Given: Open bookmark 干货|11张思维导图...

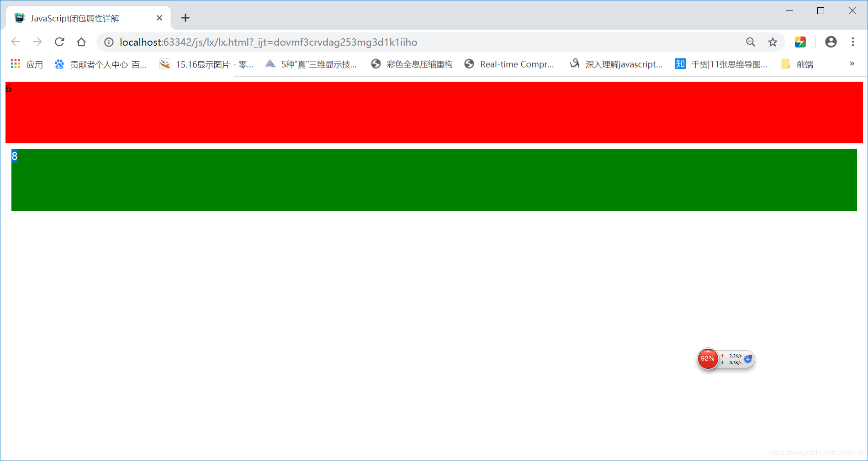Looking at the screenshot, I should [x=721, y=64].
